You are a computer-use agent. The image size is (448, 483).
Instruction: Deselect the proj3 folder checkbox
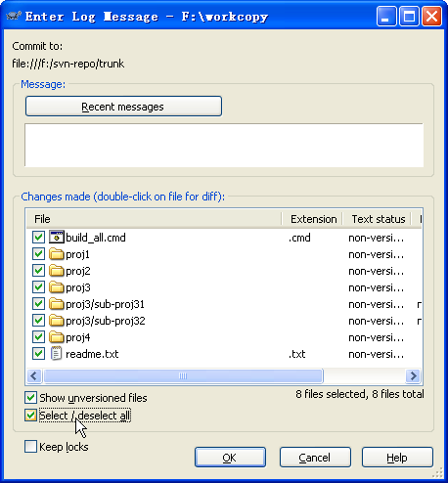pyautogui.click(x=38, y=287)
